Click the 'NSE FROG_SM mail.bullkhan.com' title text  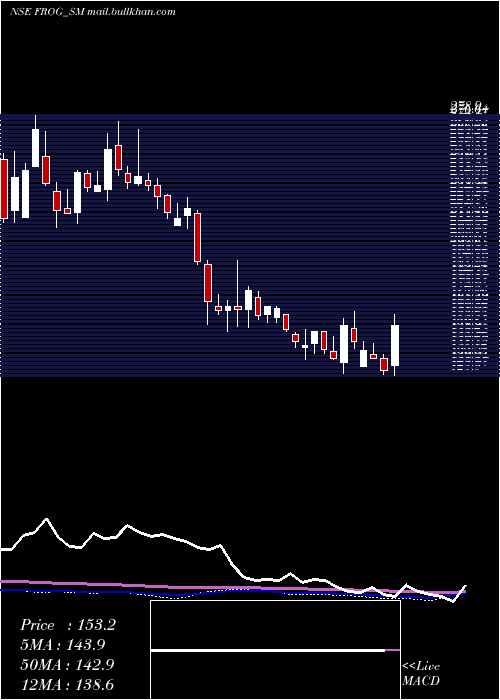pyautogui.click(x=92, y=12)
